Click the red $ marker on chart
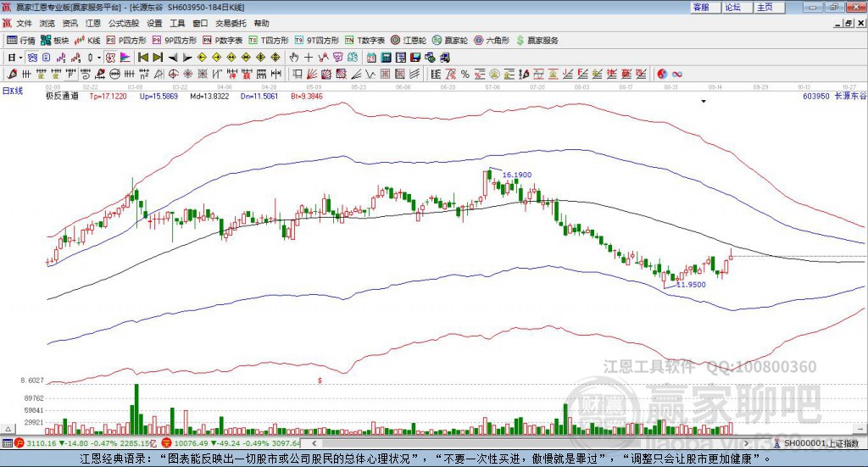 coord(320,381)
